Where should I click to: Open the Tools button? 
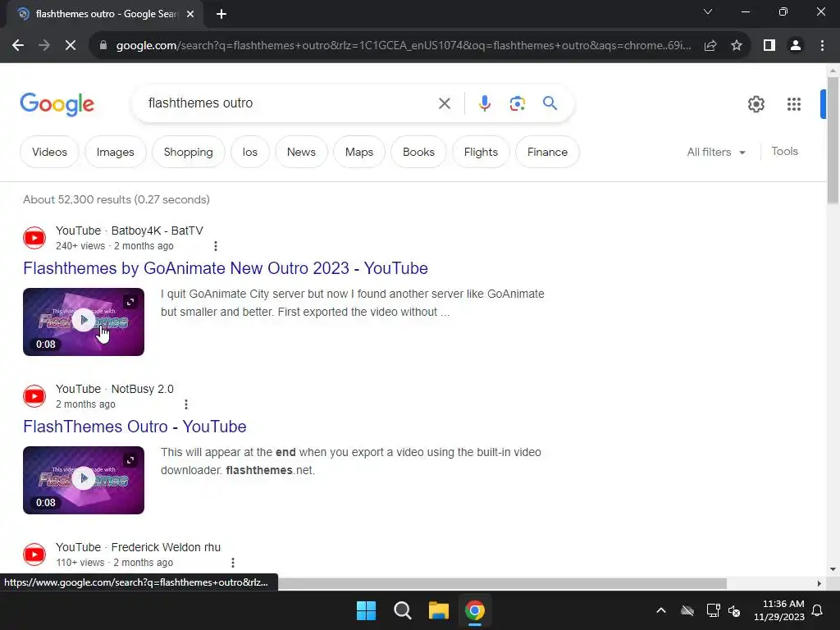[784, 152]
